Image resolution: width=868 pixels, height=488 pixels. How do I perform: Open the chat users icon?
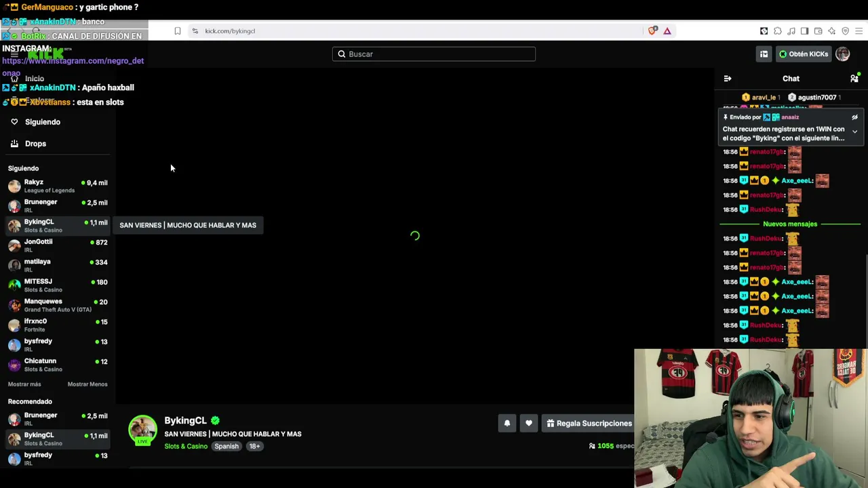coord(854,79)
